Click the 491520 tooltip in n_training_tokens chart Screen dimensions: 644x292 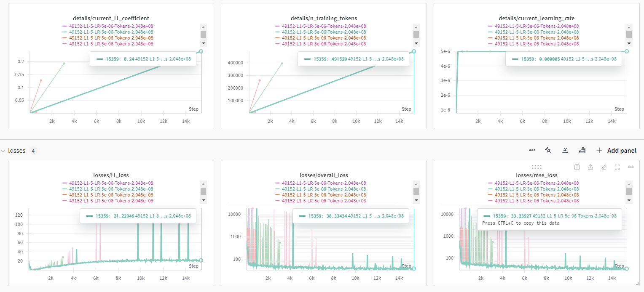click(x=353, y=59)
